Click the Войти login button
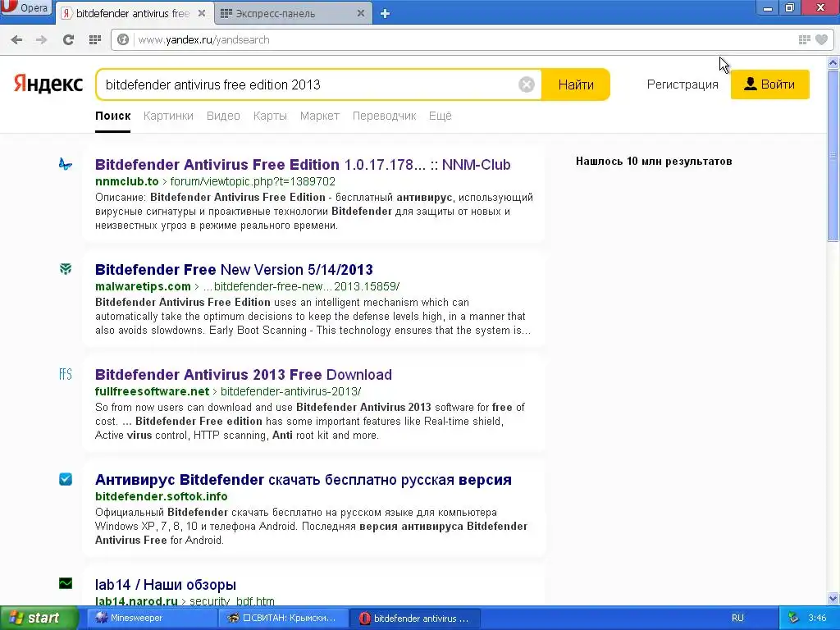 click(x=769, y=84)
